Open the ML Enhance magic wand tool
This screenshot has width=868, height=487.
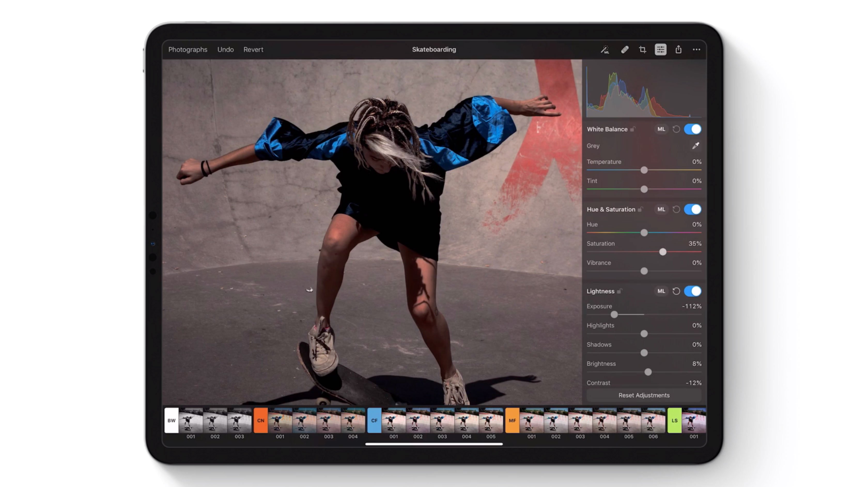pyautogui.click(x=605, y=50)
